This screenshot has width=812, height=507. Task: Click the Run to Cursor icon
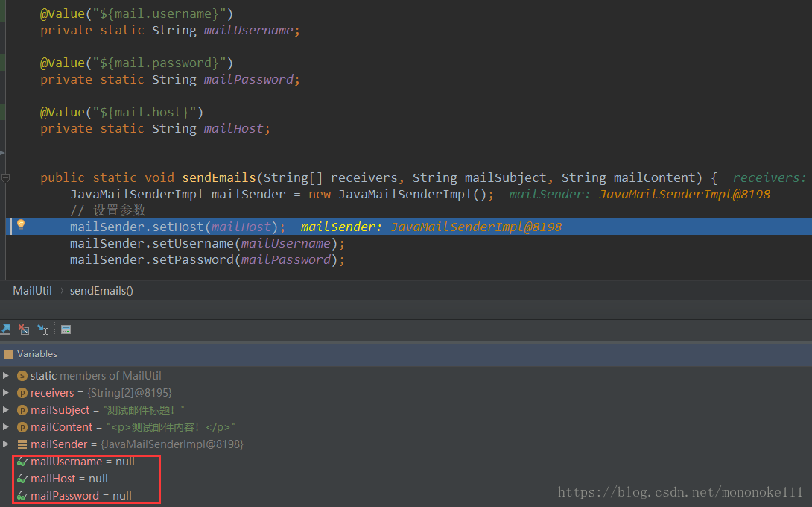(x=42, y=329)
